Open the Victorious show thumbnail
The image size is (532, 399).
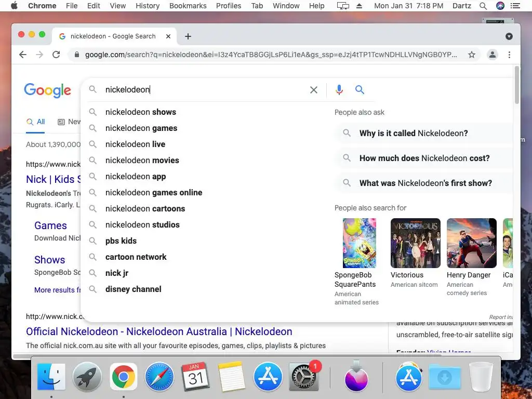415,243
